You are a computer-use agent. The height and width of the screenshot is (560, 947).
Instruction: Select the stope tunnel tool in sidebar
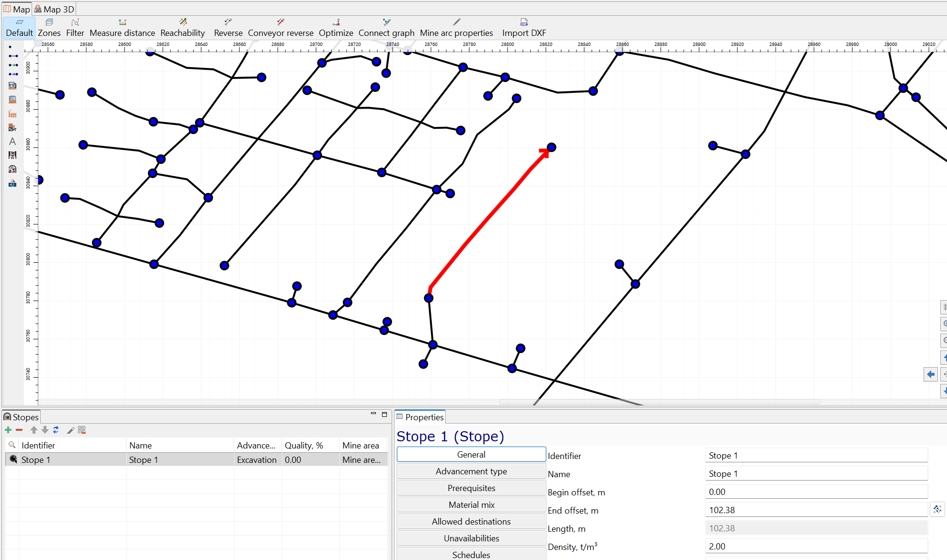point(12,169)
